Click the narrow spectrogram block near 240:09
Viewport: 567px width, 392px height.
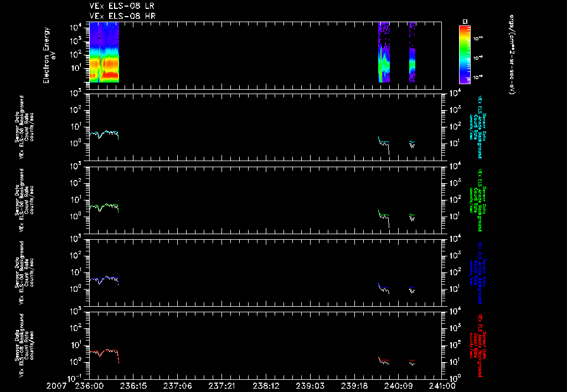412,53
